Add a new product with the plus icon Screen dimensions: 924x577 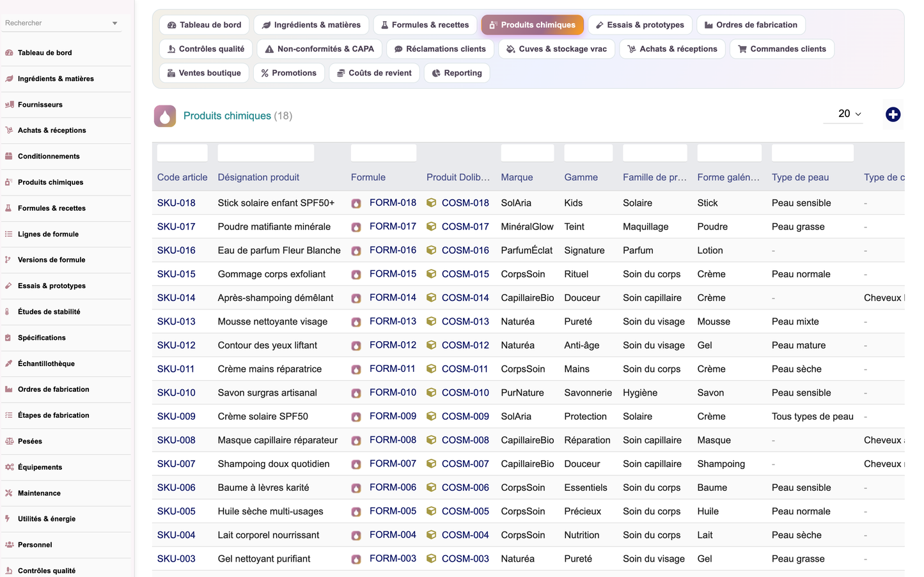click(x=893, y=114)
